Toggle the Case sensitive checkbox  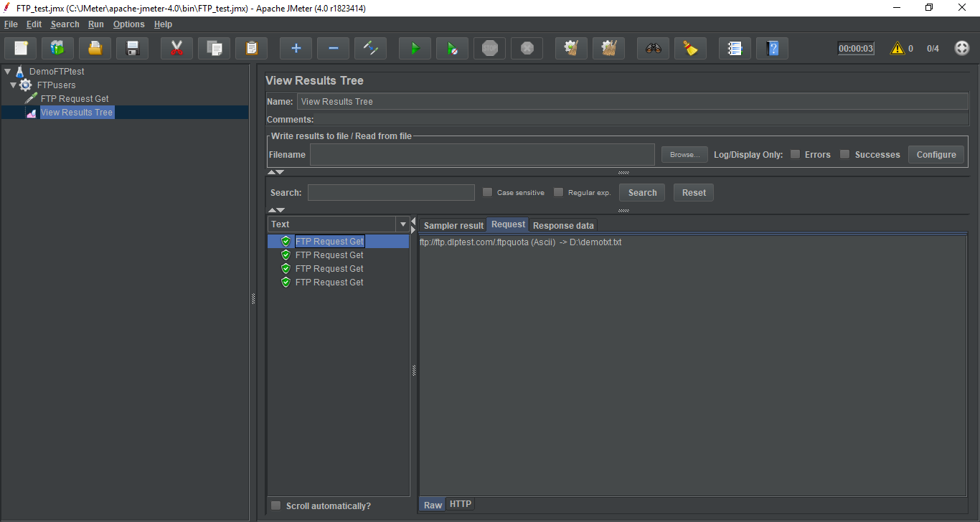487,192
